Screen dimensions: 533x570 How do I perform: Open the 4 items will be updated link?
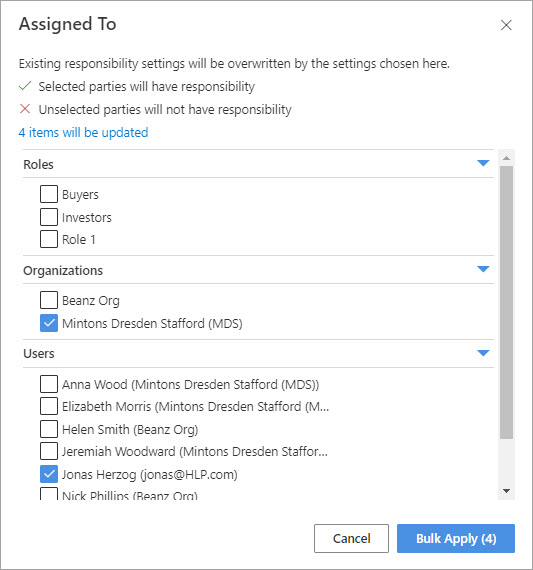click(83, 133)
